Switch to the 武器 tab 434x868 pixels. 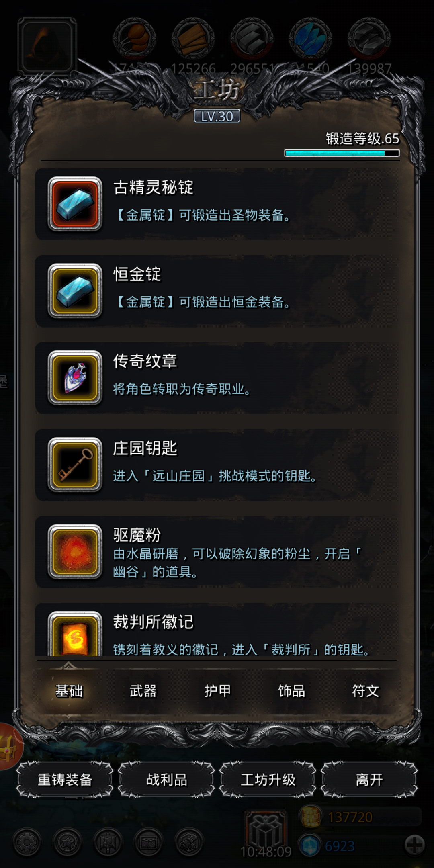pyautogui.click(x=143, y=691)
